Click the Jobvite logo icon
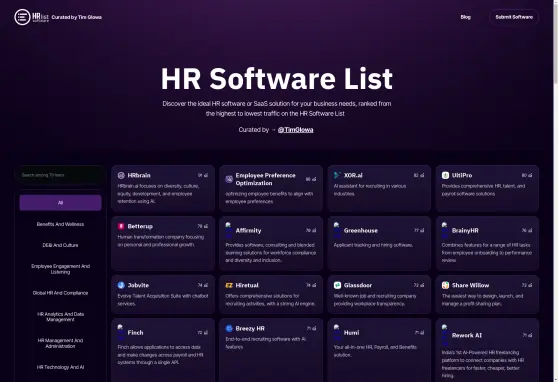The height and width of the screenshot is (382, 558). coord(121,285)
